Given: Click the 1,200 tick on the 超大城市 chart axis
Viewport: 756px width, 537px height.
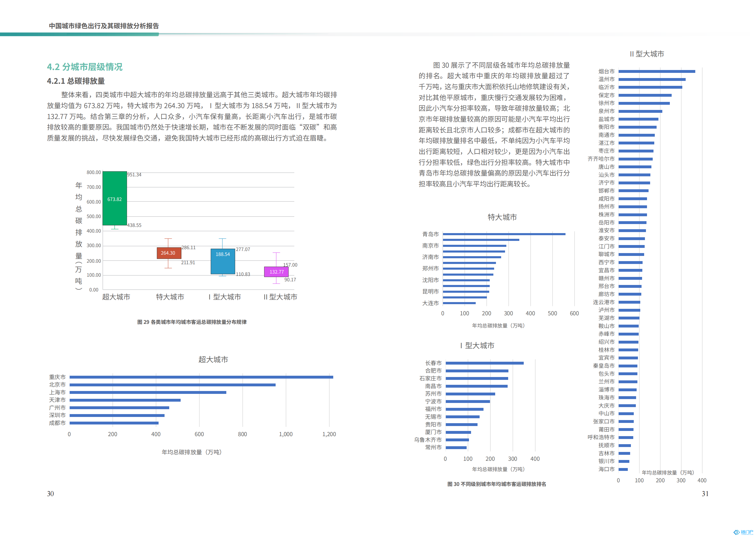Looking at the screenshot, I should pyautogui.click(x=329, y=434).
